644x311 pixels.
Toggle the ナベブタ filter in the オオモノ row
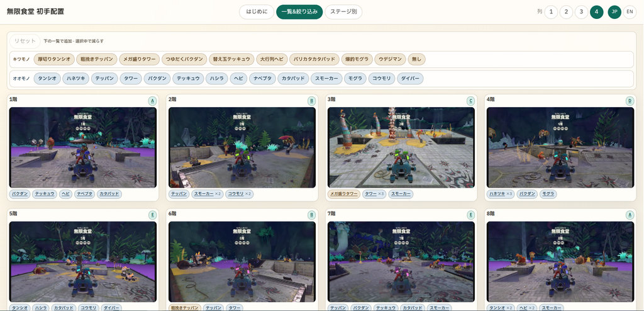(263, 79)
